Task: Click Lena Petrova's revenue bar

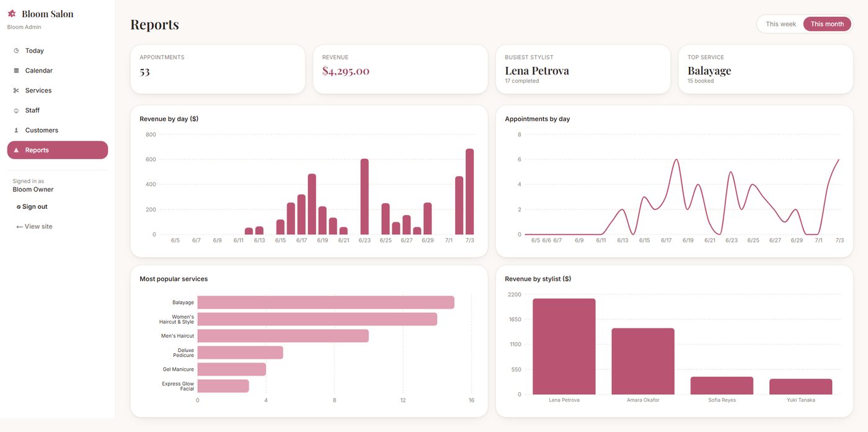Action: (x=564, y=346)
